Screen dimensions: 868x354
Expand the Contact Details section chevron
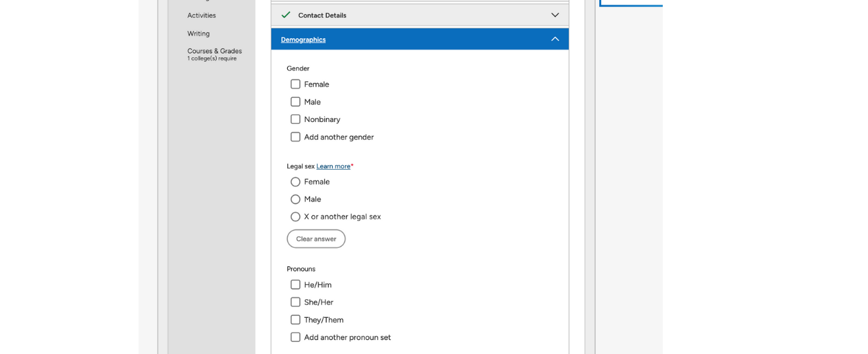[x=555, y=15]
